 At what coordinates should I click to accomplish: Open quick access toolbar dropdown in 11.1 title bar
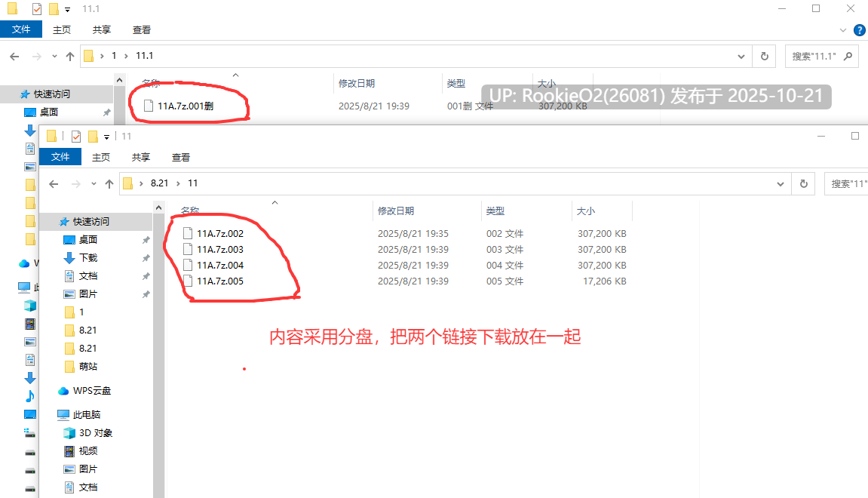[68, 9]
